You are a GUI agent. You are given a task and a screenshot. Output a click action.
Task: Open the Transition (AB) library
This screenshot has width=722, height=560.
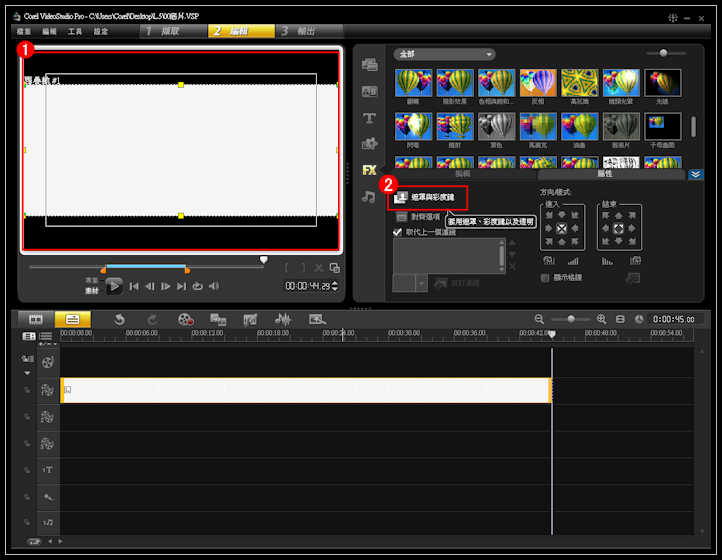tap(369, 92)
